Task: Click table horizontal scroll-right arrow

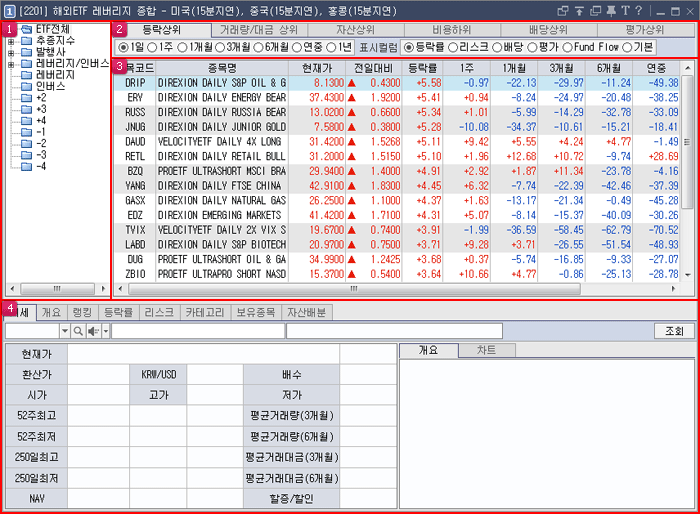Action: pyautogui.click(x=674, y=289)
